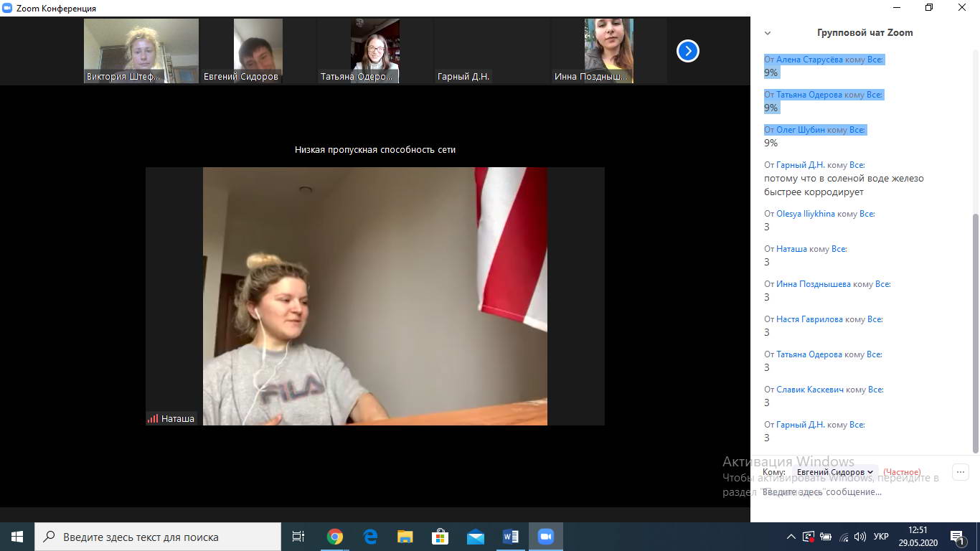Click sender name Инна Позднышева in chat
This screenshot has width=980, height=551.
click(814, 284)
